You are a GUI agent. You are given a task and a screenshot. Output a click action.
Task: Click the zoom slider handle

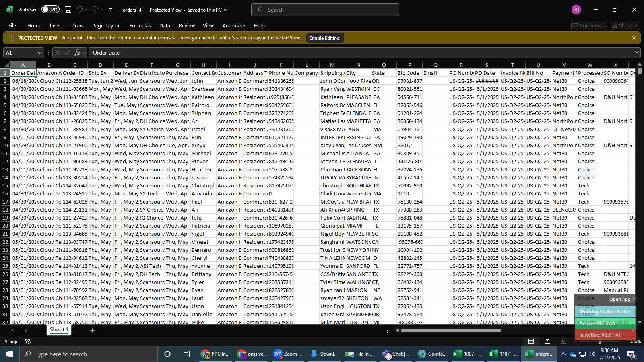coord(599,342)
